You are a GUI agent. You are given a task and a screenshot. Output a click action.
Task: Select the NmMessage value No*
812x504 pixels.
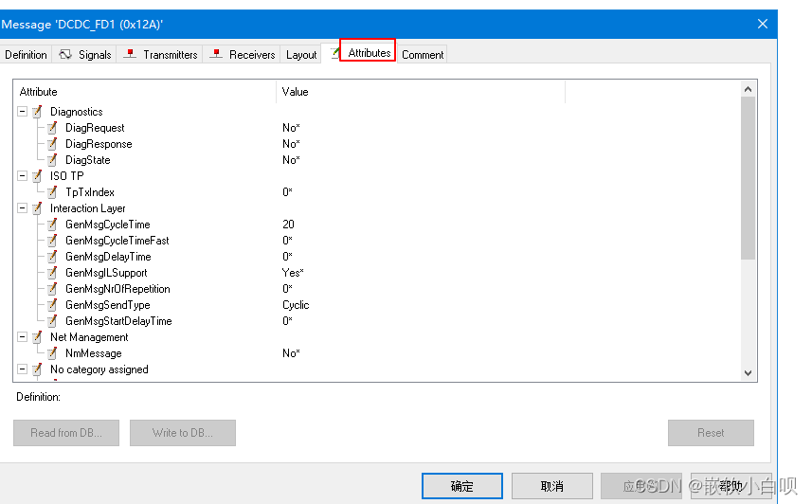[291, 353]
